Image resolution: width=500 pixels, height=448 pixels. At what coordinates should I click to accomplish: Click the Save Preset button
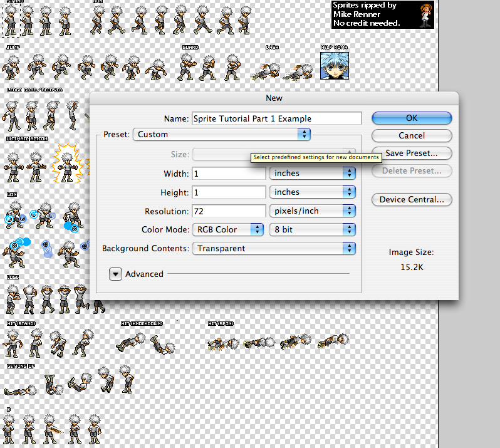(412, 153)
